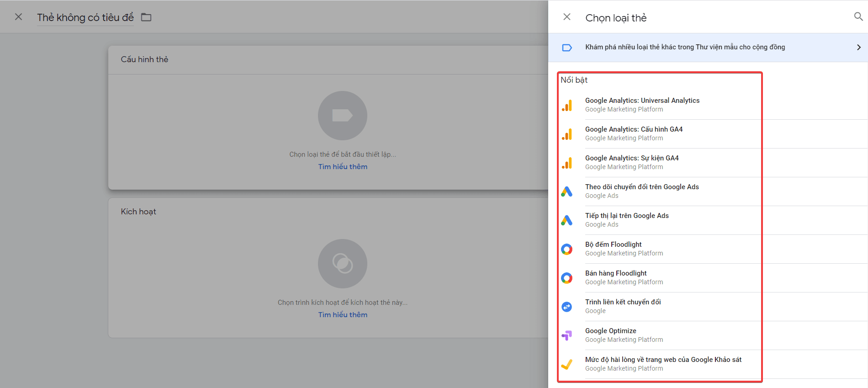Click the tag configuration placeholder icon

point(343,116)
